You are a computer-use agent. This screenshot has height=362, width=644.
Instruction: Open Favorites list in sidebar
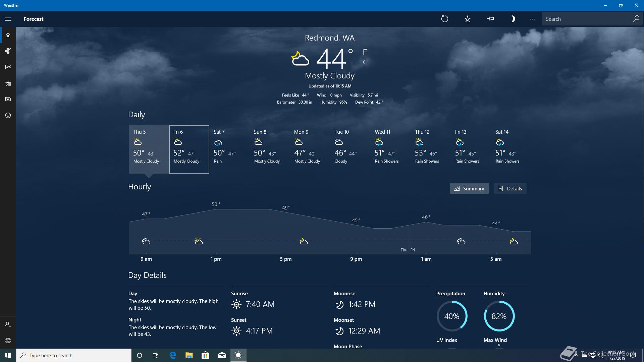8,83
